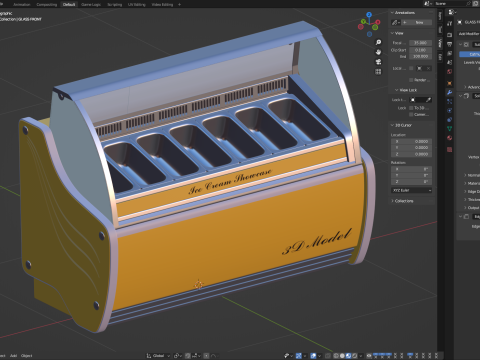Collapse the 3D Cursor panel
This screenshot has height=360, width=480.
click(x=392, y=125)
